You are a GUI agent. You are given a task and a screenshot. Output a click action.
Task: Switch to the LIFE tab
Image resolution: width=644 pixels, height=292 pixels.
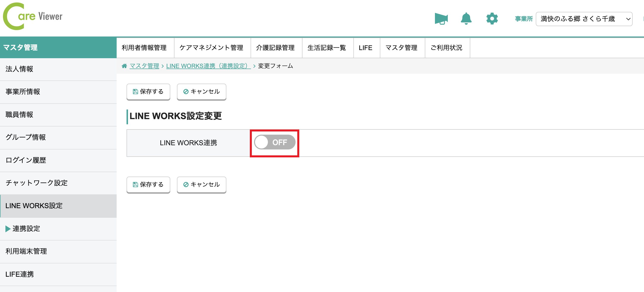tap(366, 48)
